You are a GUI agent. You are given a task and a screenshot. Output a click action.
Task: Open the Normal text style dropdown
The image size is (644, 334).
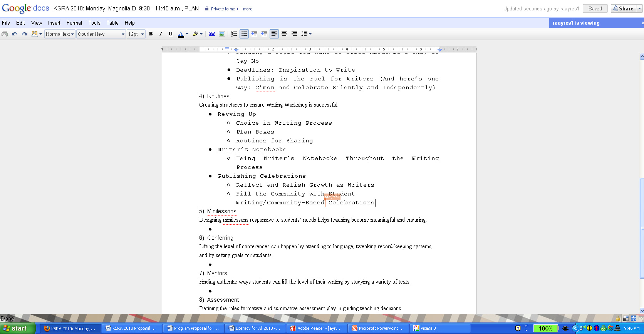[60, 34]
